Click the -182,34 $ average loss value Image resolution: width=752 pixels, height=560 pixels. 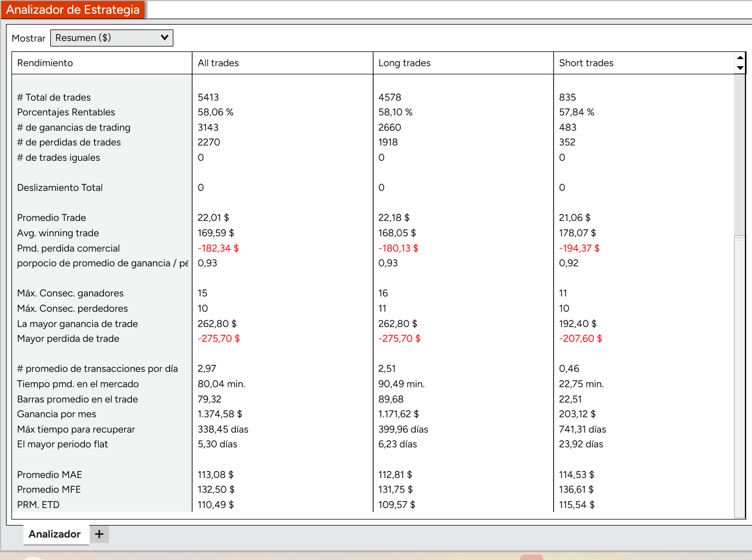218,248
